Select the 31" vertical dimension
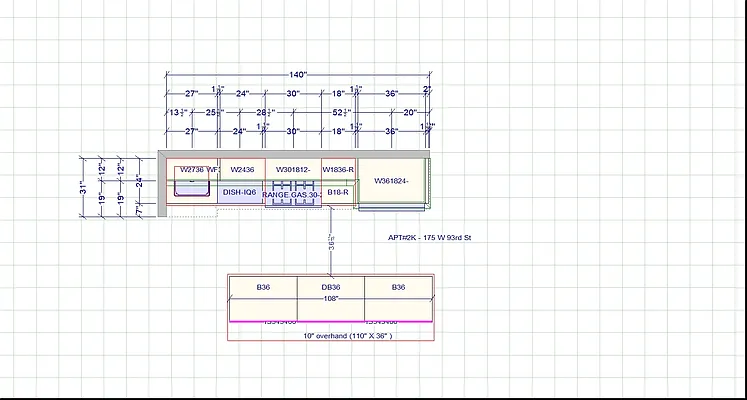This screenshot has height=400, width=747. click(85, 187)
